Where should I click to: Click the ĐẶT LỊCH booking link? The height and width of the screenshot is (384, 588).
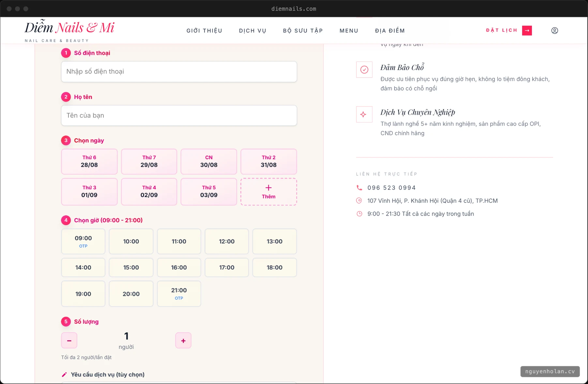point(502,30)
